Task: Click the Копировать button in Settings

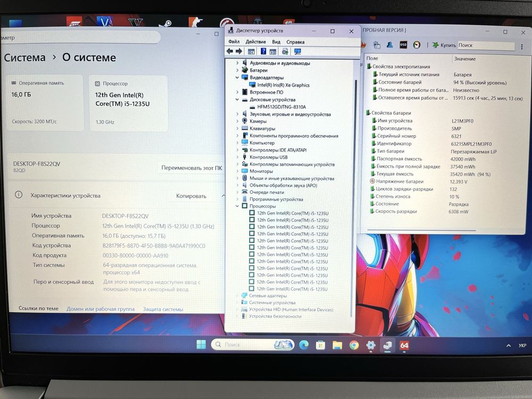Action: tap(191, 196)
